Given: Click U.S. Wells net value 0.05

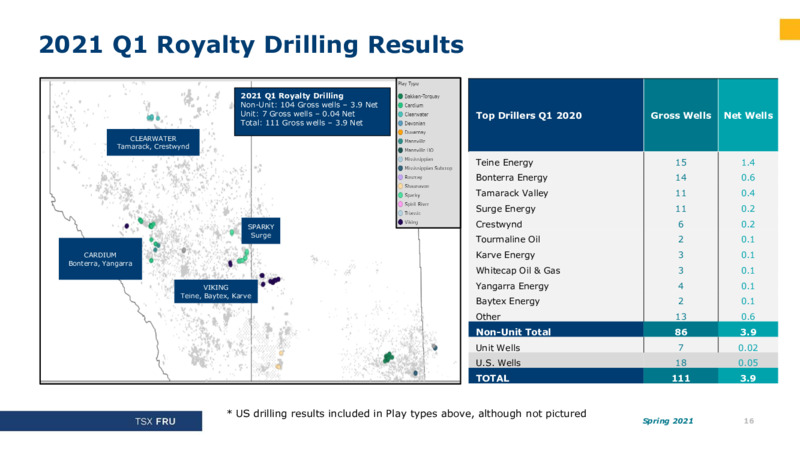Looking at the screenshot, I should (748, 363).
